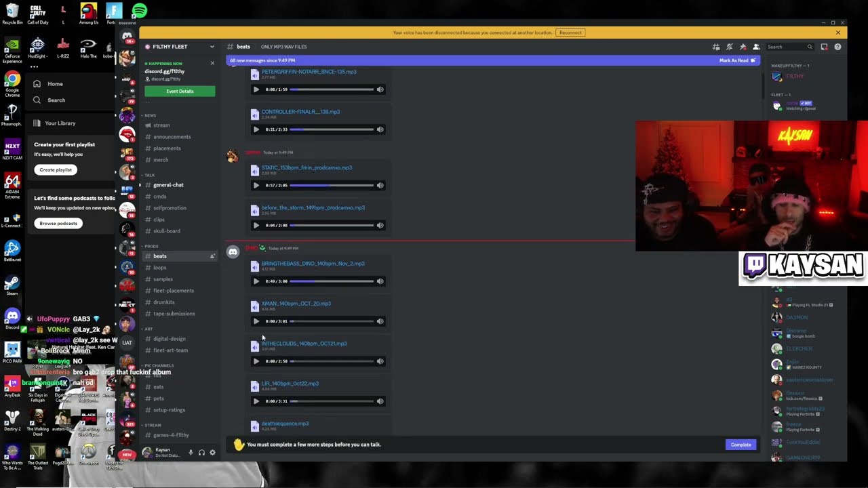This screenshot has height=488, width=868.
Task: Click Browse podcasts in Spotify
Action: coord(58,223)
